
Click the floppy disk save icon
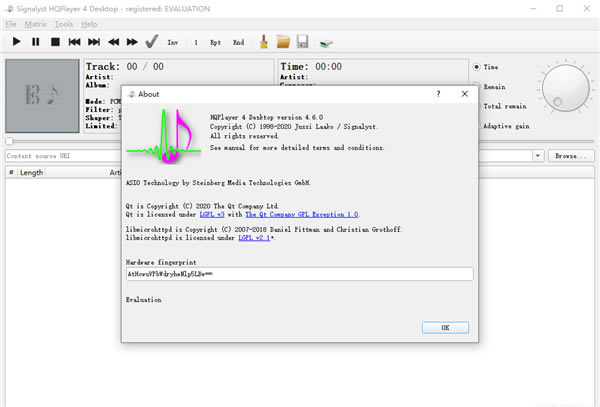coord(302,42)
